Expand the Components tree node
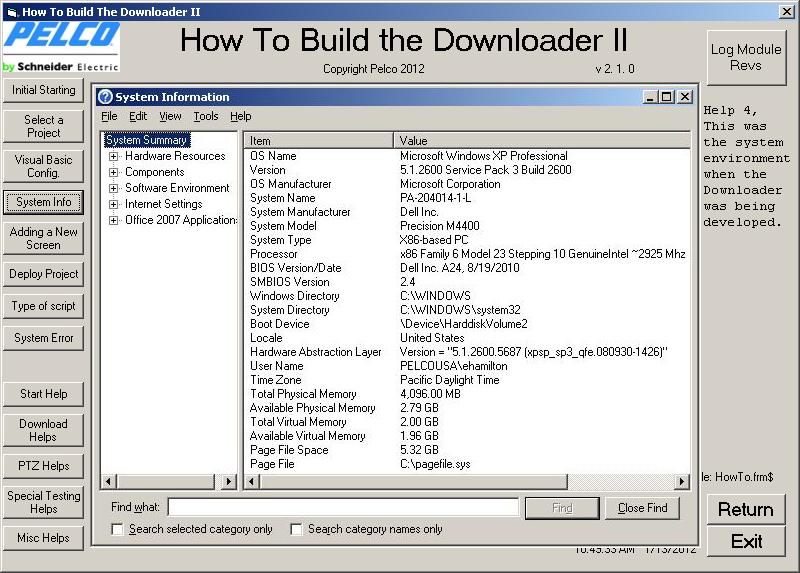The image size is (800, 573). click(114, 172)
